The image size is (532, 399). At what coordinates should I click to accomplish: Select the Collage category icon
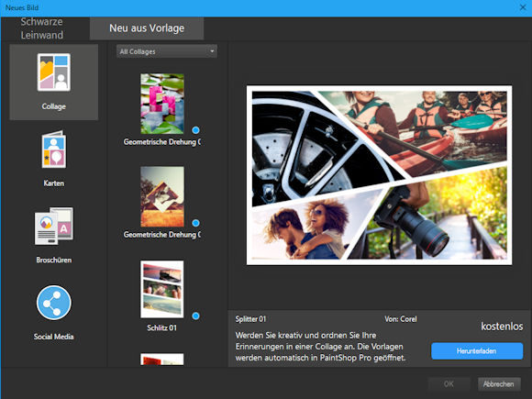pos(54,72)
